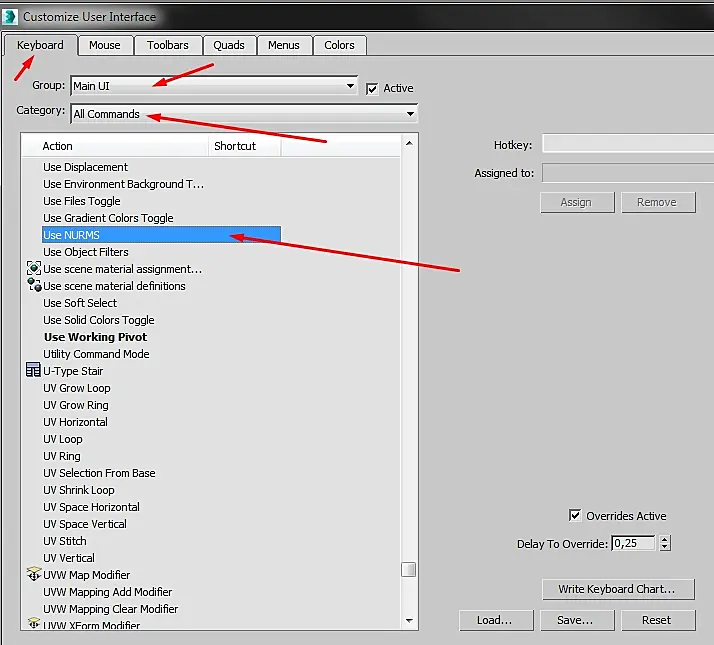Select the UV Space Horizontal action

[92, 507]
